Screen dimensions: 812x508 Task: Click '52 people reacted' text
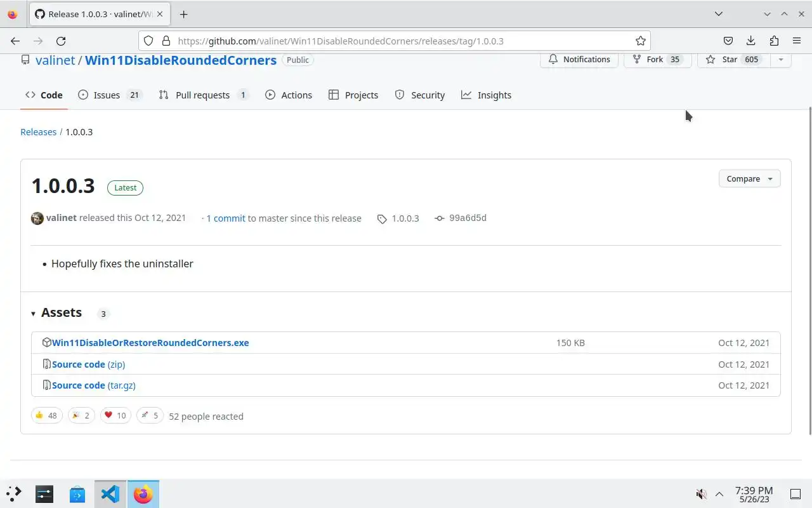[x=206, y=416]
